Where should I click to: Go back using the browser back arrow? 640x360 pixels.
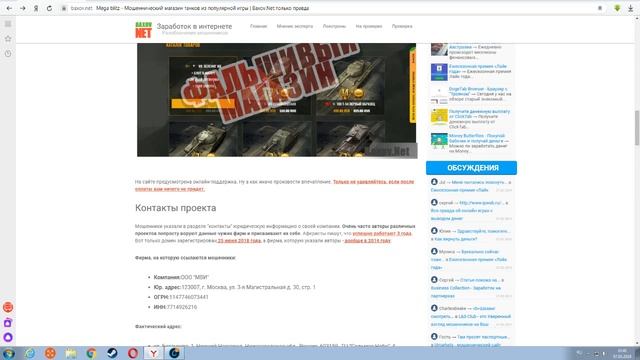9,8
